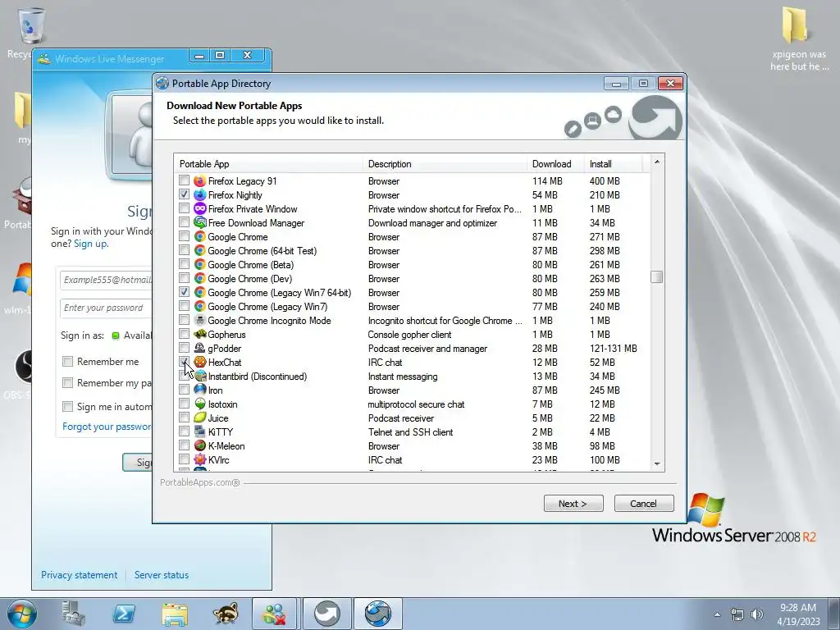Click the 'Telnet and SSH client' description
Screen dimensions: 840x630
click(410, 431)
